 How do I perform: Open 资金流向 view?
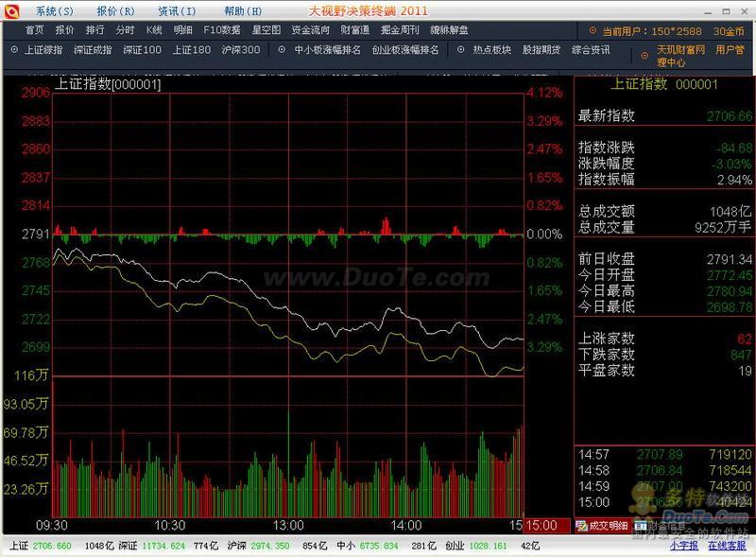[311, 30]
